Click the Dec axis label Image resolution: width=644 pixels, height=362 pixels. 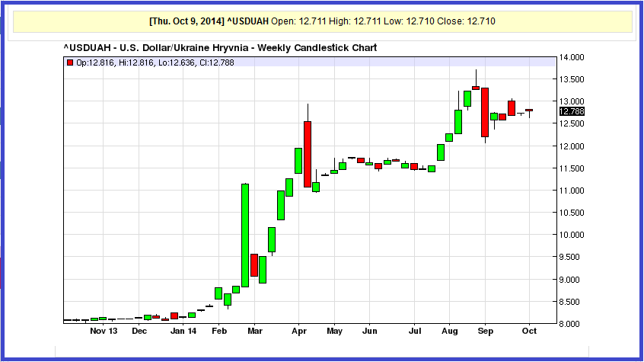(x=139, y=332)
